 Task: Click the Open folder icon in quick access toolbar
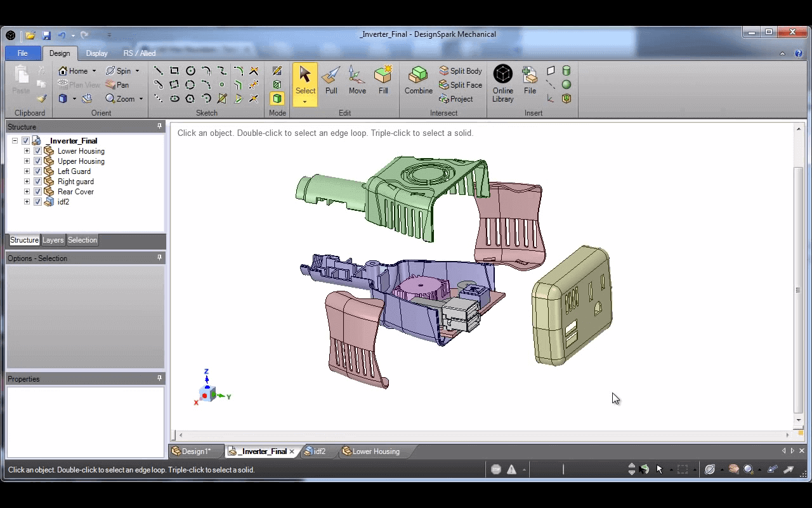(x=30, y=36)
